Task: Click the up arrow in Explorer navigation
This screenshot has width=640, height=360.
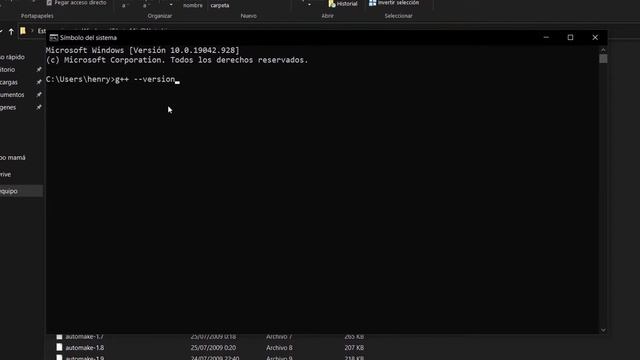Action: click(x=11, y=31)
